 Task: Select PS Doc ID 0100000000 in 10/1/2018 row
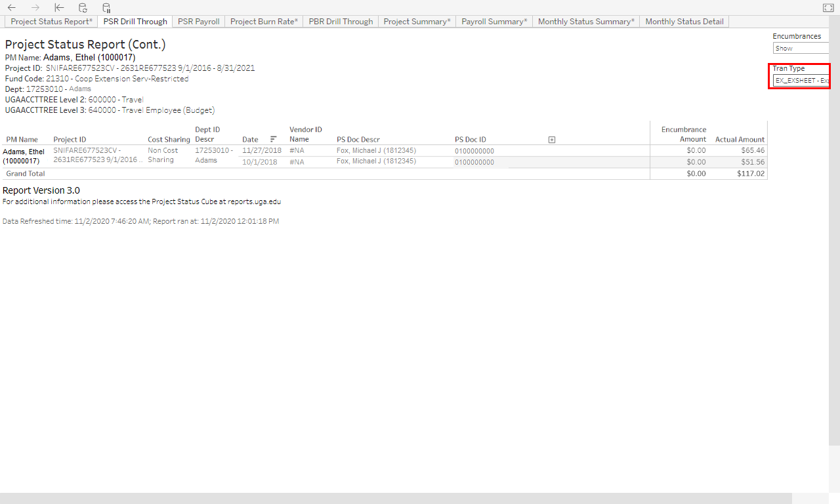pos(474,162)
